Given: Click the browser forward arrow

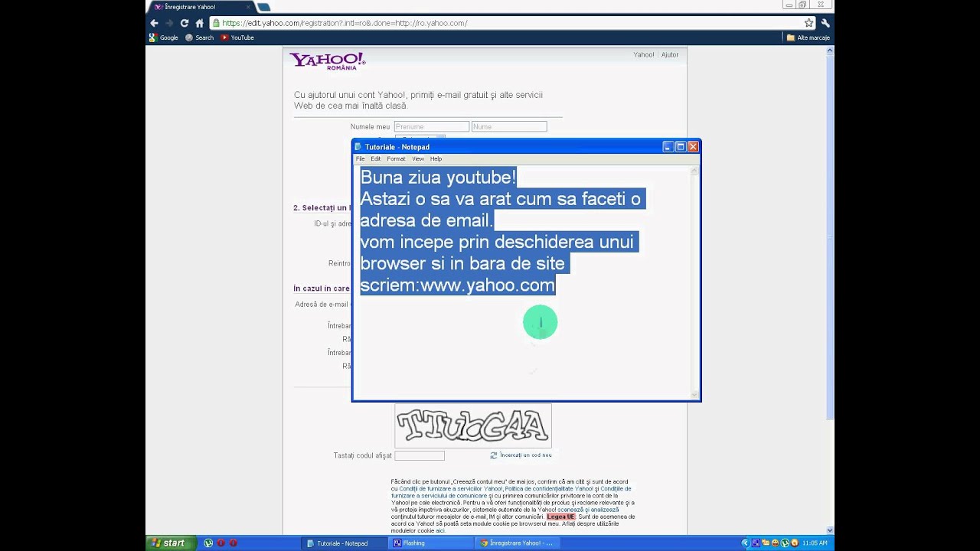Looking at the screenshot, I should 169,23.
